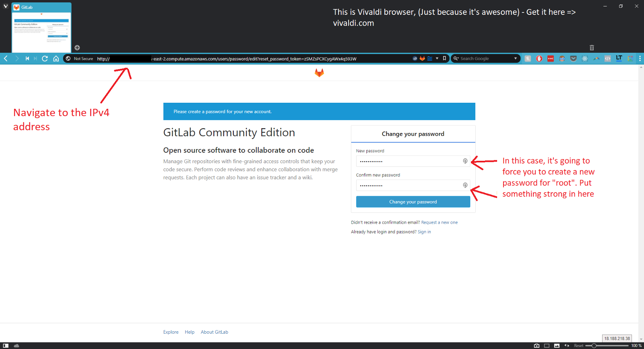Click the URL in the address bar
This screenshot has height=349, width=644.
point(227,59)
